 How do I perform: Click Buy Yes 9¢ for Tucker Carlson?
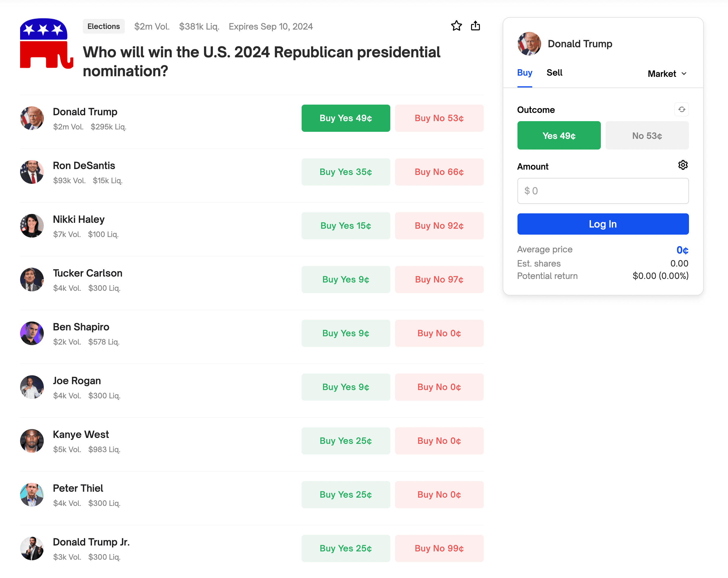pyautogui.click(x=345, y=279)
